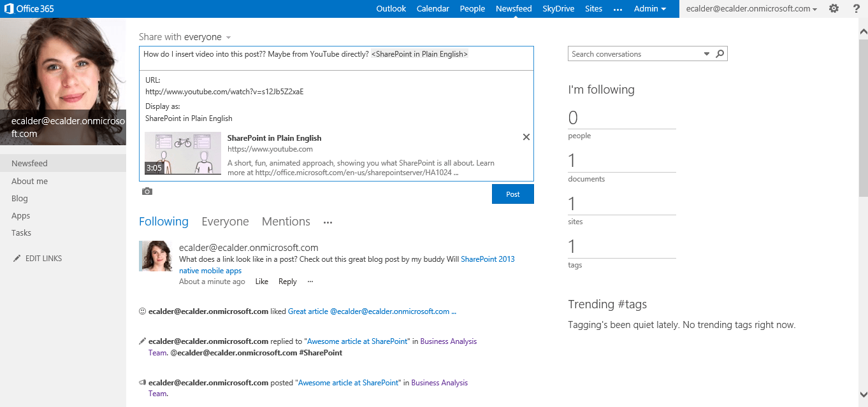
Task: Click the scrollbar down arrow
Action: point(864,394)
